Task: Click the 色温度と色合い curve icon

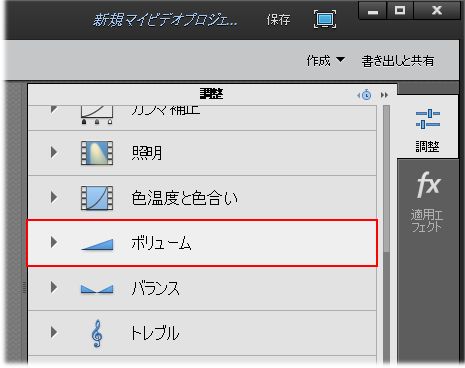Action: [x=97, y=198]
